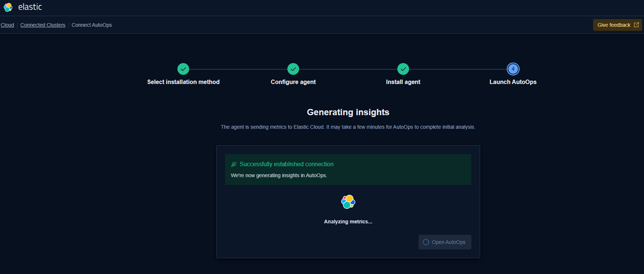644x274 pixels.
Task: Click the Elastic logo icon
Action: pyautogui.click(x=8, y=7)
